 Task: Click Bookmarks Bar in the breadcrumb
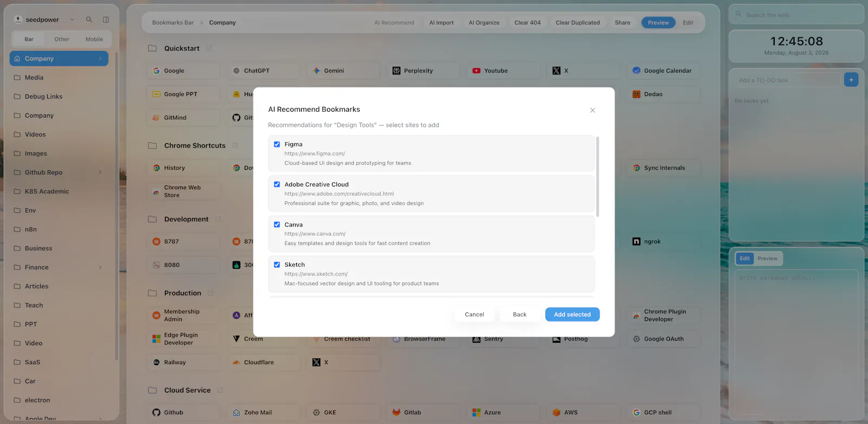pos(173,23)
